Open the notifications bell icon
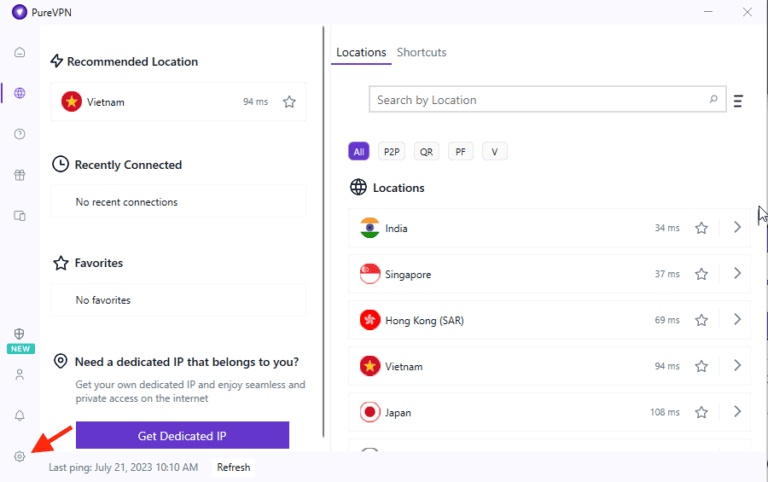The image size is (768, 482). click(20, 415)
